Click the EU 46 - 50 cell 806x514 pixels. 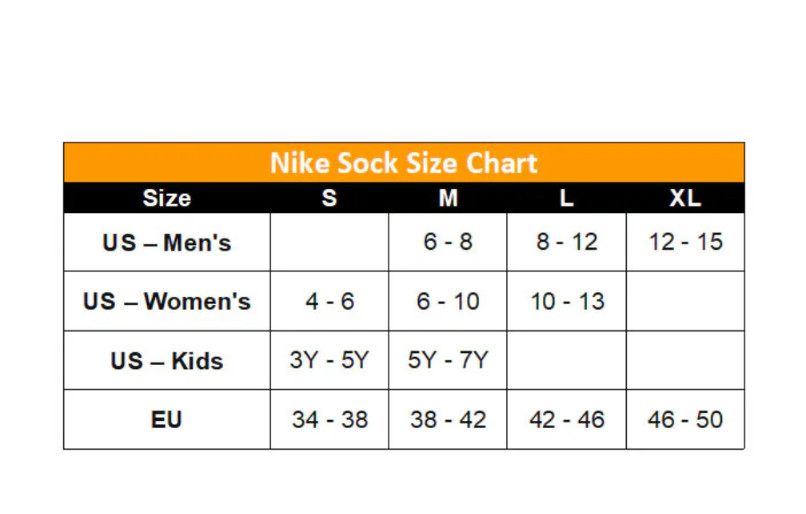685,419
